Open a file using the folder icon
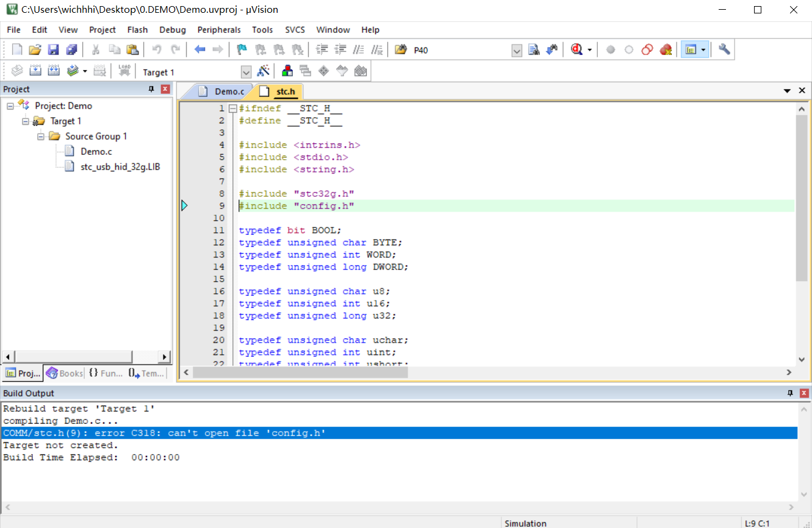This screenshot has height=528, width=812. (35, 50)
